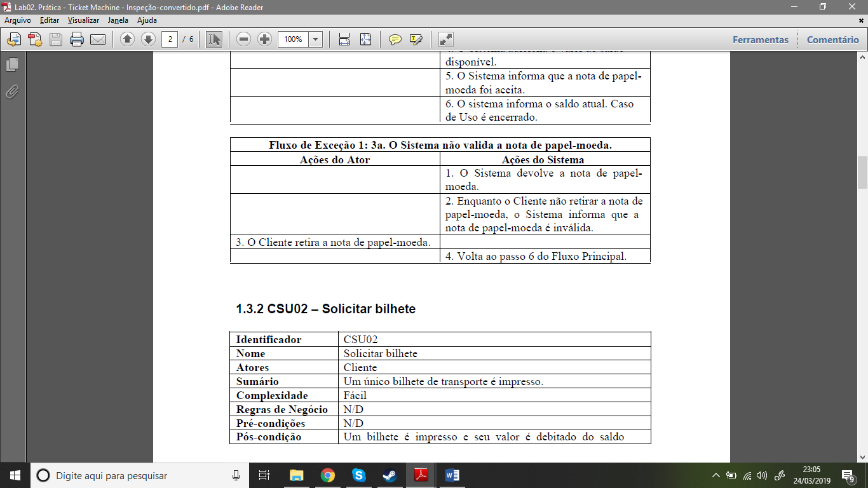Print the document with printer icon

77,39
